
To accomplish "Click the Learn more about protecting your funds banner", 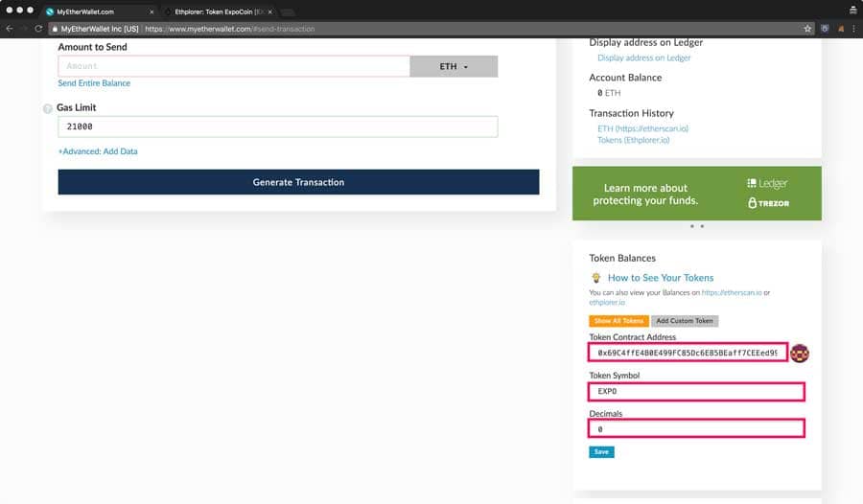I will pos(697,194).
